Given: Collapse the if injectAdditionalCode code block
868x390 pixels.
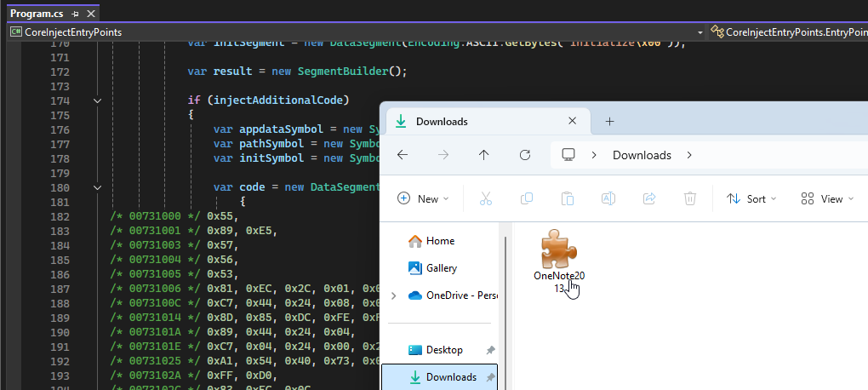Looking at the screenshot, I should [x=97, y=100].
